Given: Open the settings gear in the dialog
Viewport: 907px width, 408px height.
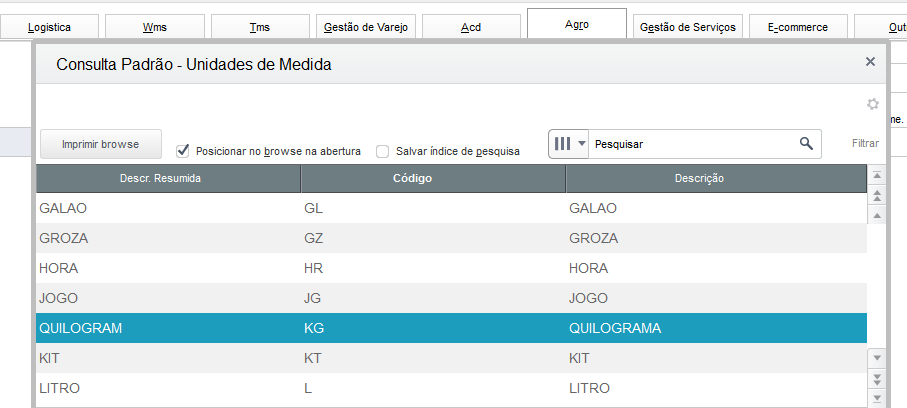Looking at the screenshot, I should [x=872, y=104].
